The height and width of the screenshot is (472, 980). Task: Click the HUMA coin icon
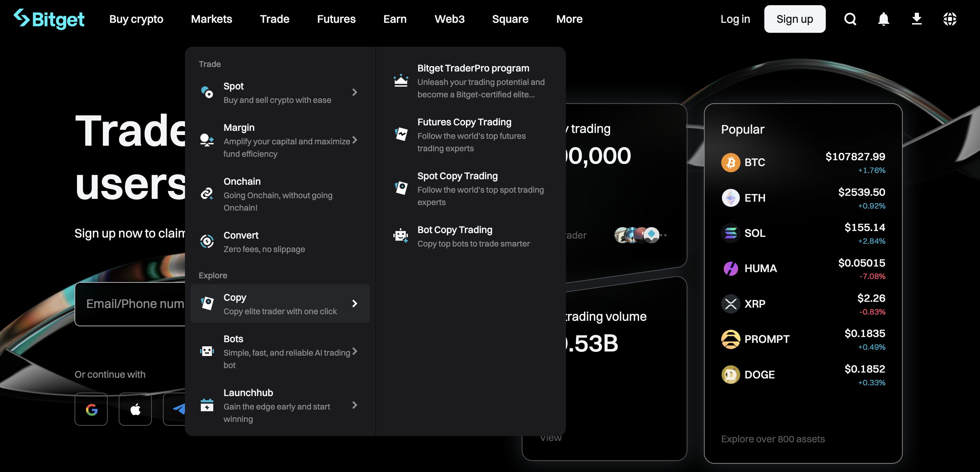point(731,268)
